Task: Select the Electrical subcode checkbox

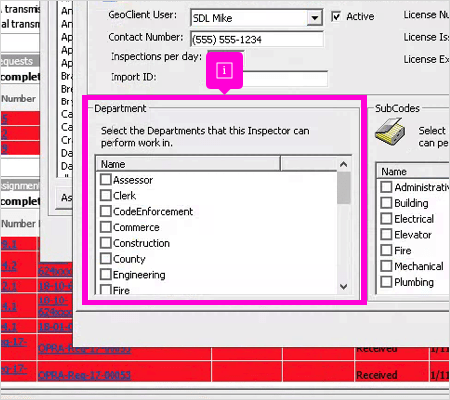Action: click(386, 219)
